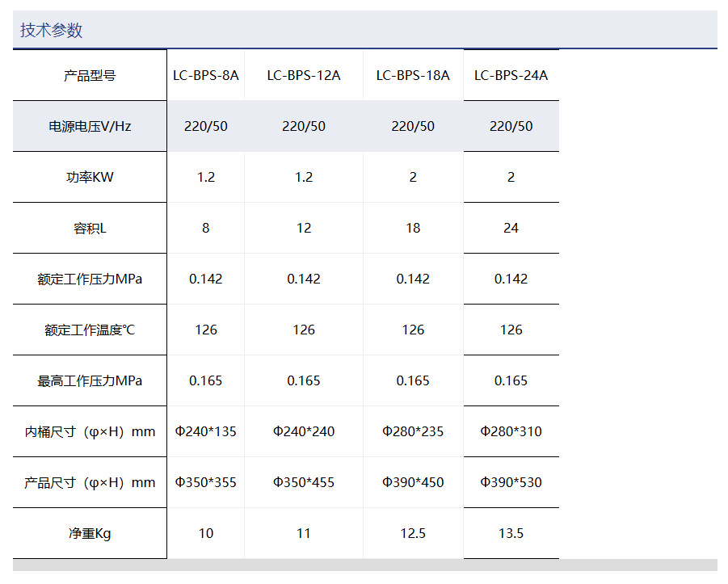Image resolution: width=728 pixels, height=584 pixels.
Task: Click model LC-BPS-18A header cell
Action: 413,75
